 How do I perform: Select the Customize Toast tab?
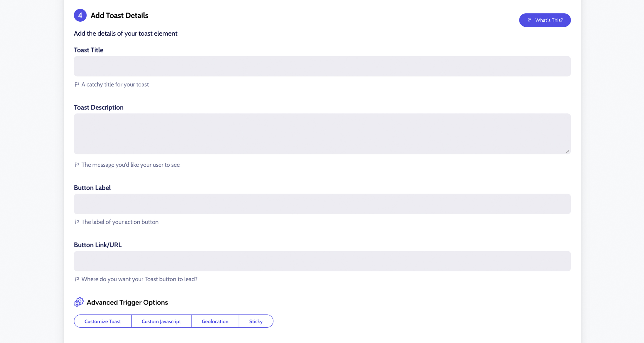point(103,321)
